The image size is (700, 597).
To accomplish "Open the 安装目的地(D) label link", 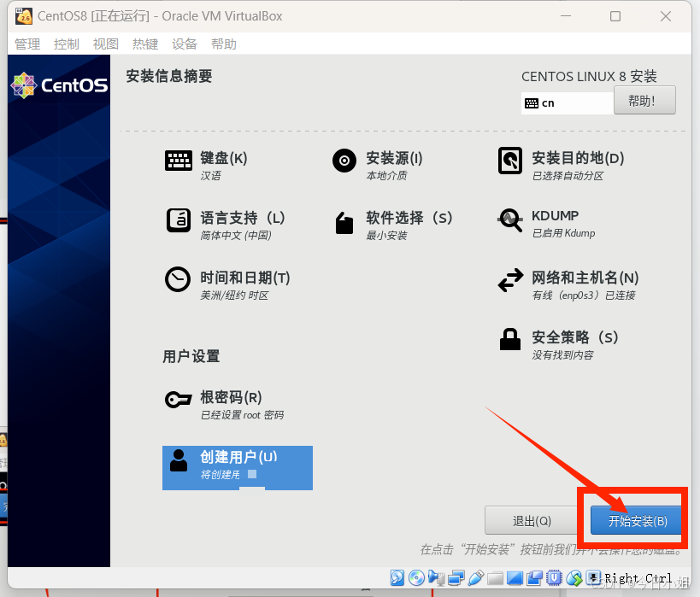I will (x=578, y=158).
